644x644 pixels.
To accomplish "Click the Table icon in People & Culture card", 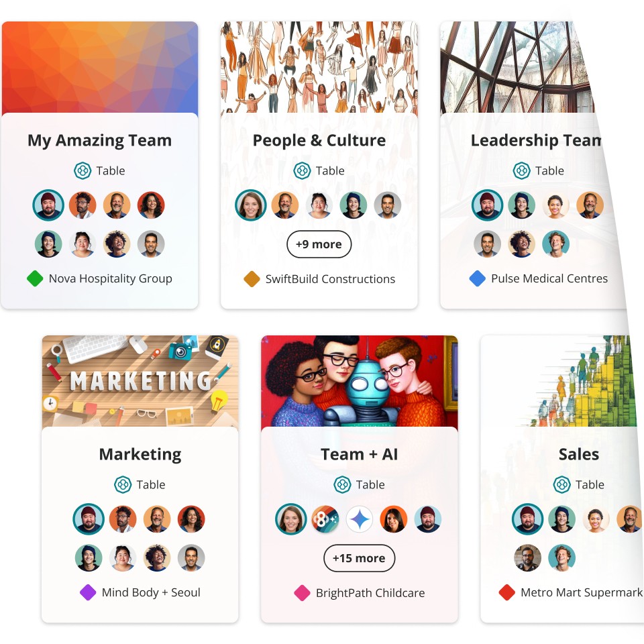I will pos(302,170).
